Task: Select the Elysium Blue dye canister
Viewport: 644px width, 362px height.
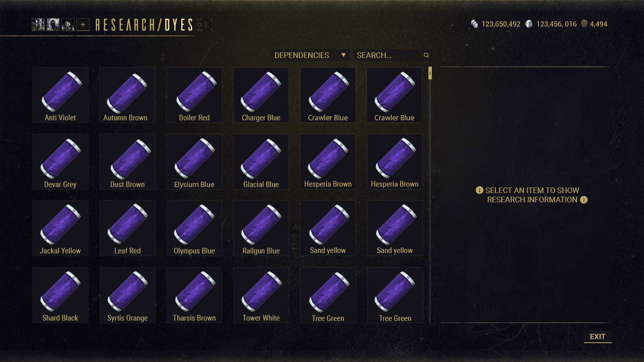Action: 194,162
